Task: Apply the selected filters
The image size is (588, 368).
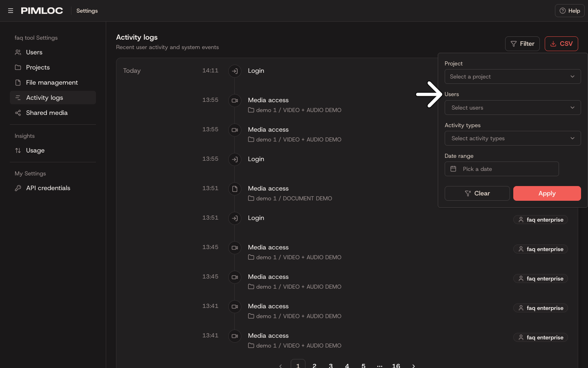Action: pyautogui.click(x=547, y=193)
